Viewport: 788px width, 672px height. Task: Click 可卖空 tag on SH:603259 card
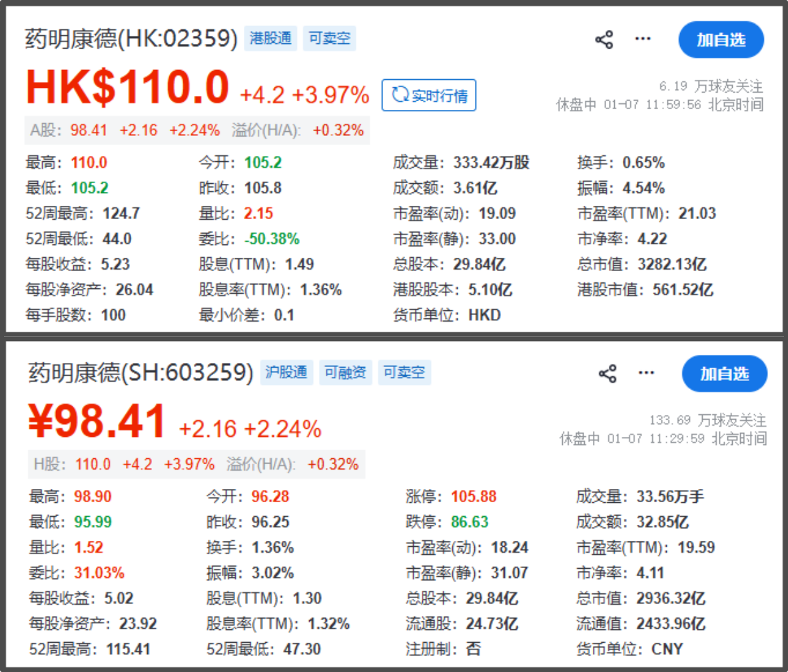click(x=404, y=372)
